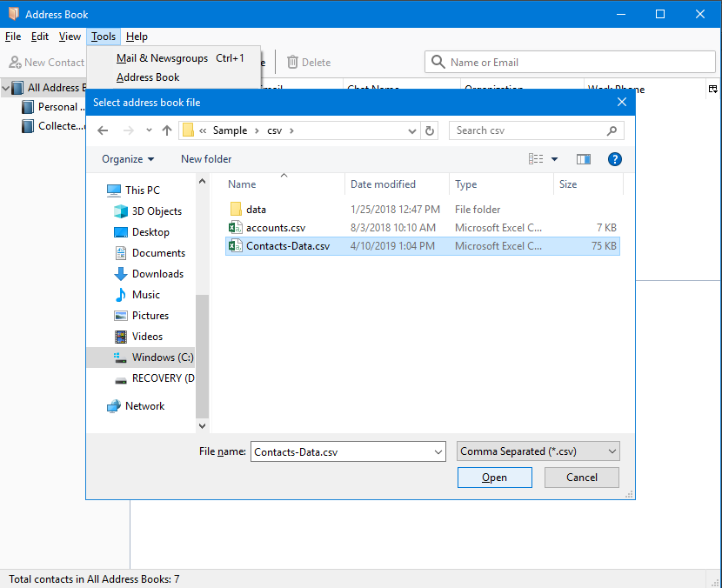Click the New Contact toolbar icon
The image size is (722, 588).
pyautogui.click(x=15, y=62)
